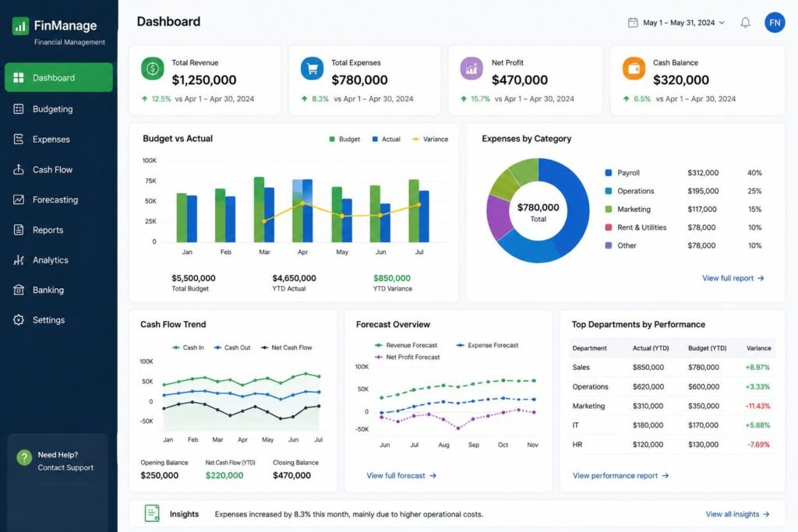Toggle Net Profit Forecast legend entry
798x532 pixels.
click(407, 357)
